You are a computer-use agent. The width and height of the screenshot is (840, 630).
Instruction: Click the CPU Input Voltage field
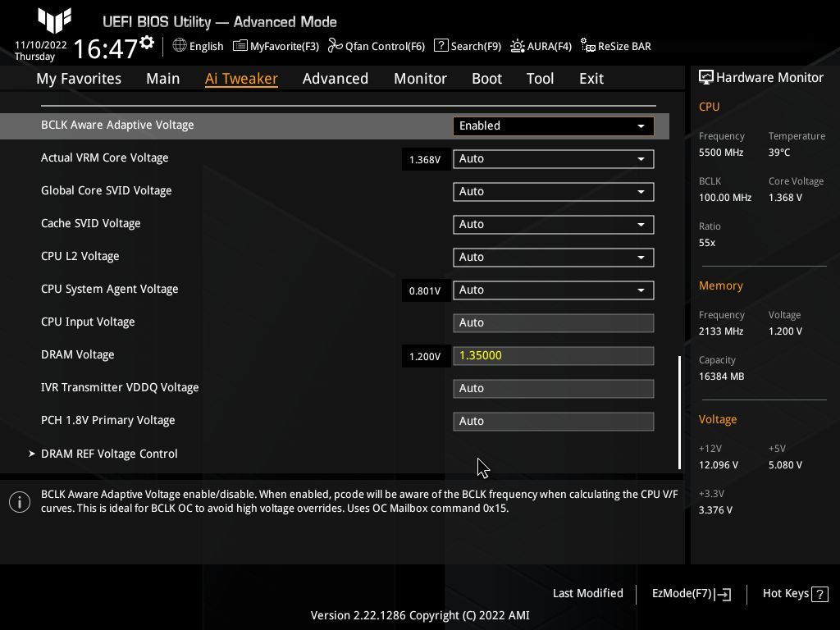click(x=554, y=323)
